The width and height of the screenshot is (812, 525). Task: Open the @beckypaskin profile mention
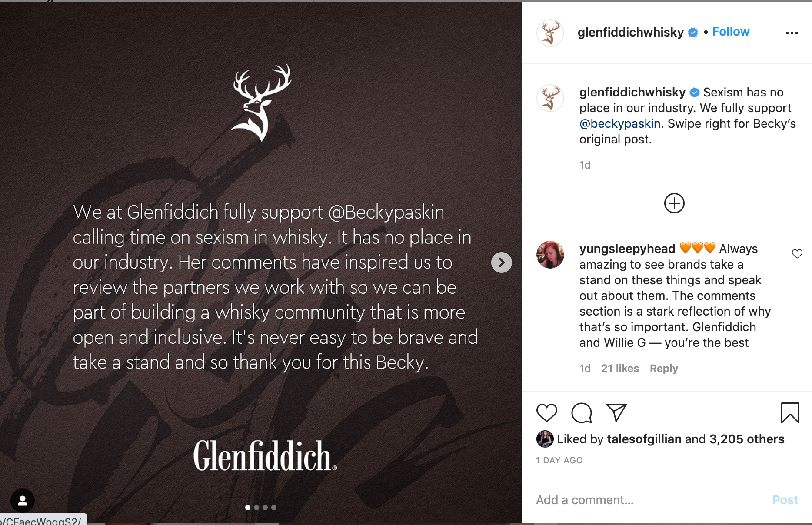(619, 124)
